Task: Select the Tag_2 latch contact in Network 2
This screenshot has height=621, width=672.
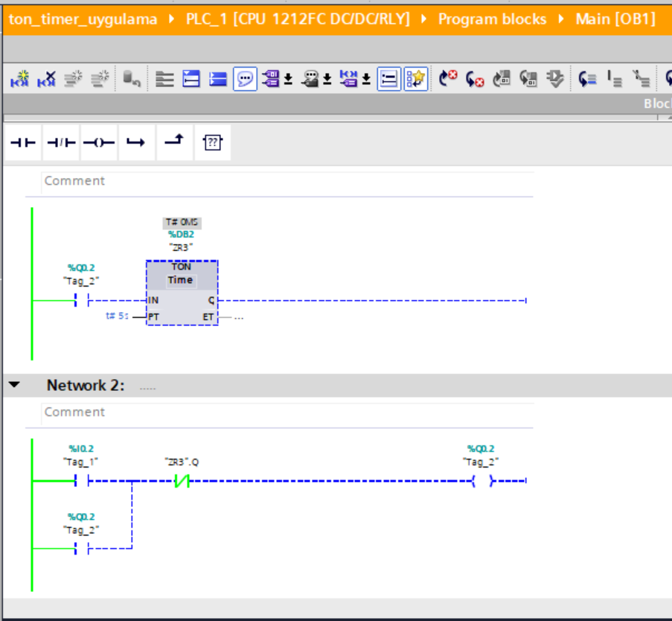Action: coord(82,549)
